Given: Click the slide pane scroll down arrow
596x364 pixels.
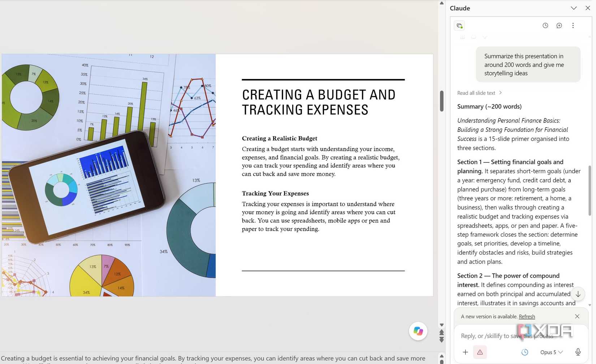Looking at the screenshot, I should point(441,325).
